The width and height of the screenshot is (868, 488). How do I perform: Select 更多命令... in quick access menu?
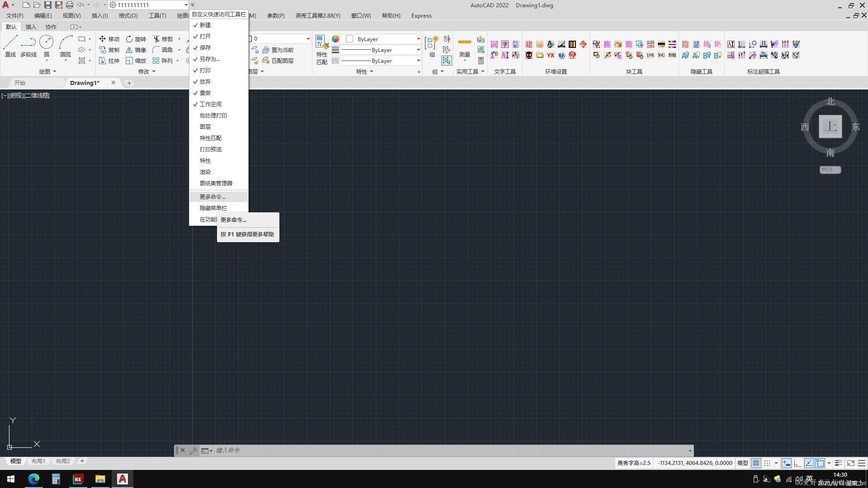[x=219, y=197]
